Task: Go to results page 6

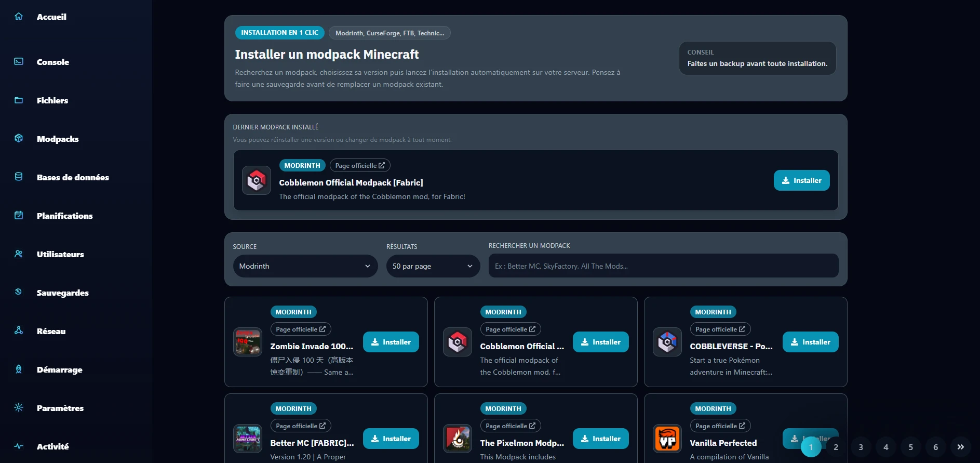Action: tap(935, 447)
